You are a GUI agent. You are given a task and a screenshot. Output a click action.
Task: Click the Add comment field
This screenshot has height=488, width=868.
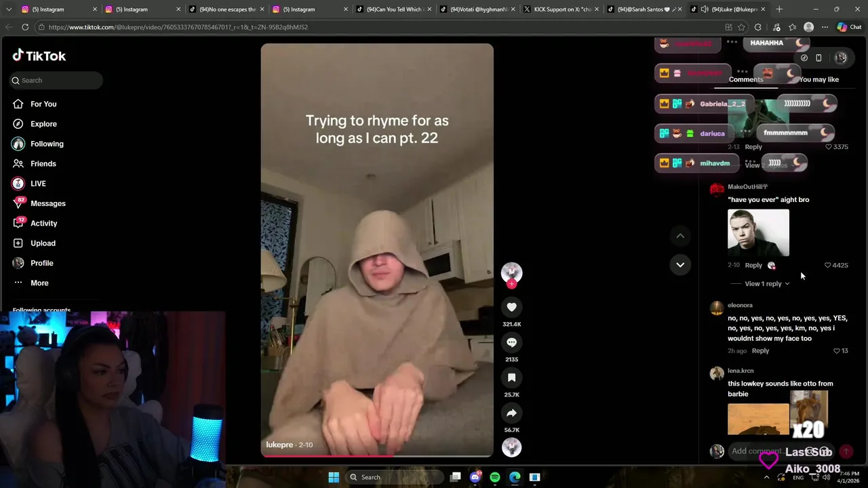[781, 451]
